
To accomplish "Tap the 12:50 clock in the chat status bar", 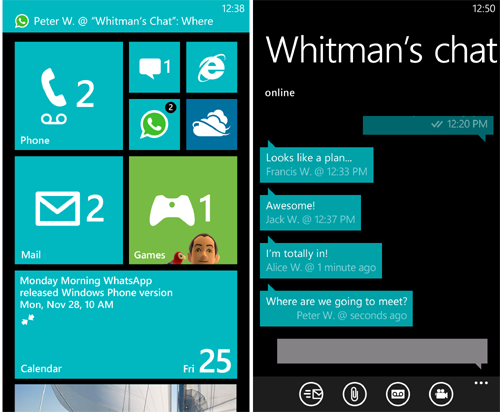I will point(484,8).
